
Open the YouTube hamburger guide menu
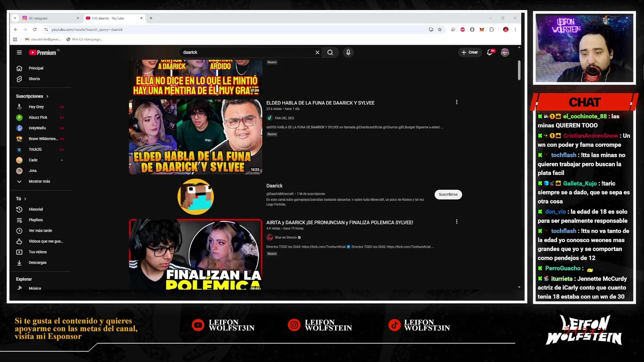coord(19,52)
